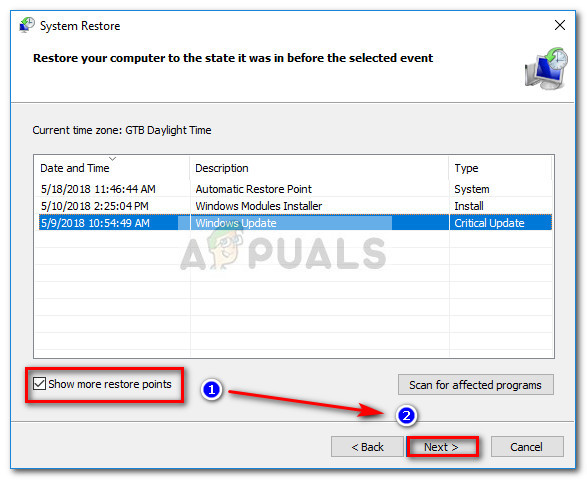Click the large System Restore monitor-clock graphic

(x=546, y=68)
